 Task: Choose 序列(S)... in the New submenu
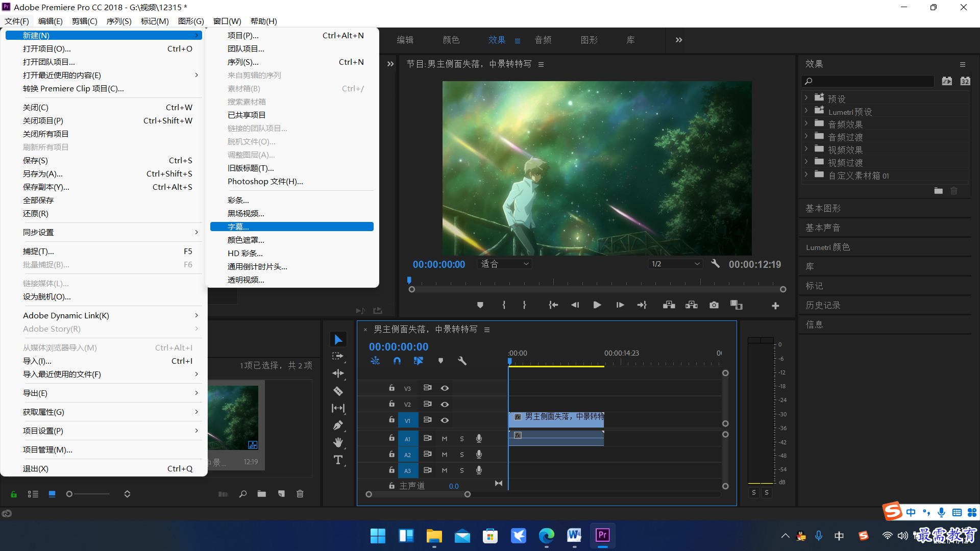click(x=292, y=62)
